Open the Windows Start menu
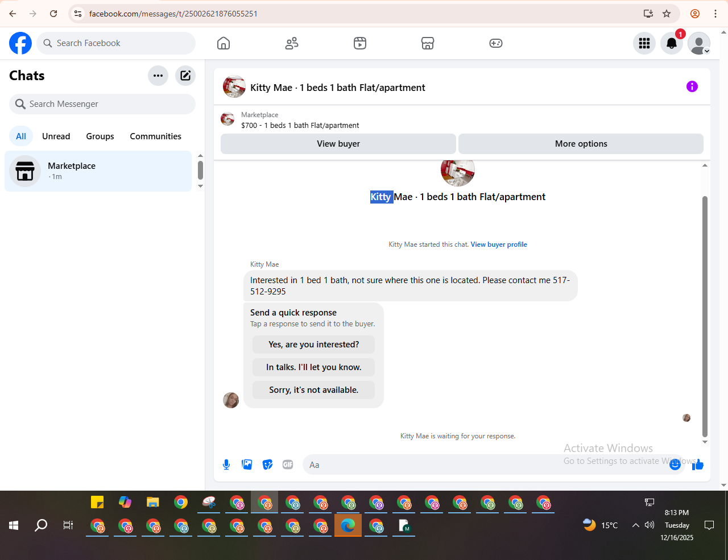The image size is (728, 560). [14, 525]
